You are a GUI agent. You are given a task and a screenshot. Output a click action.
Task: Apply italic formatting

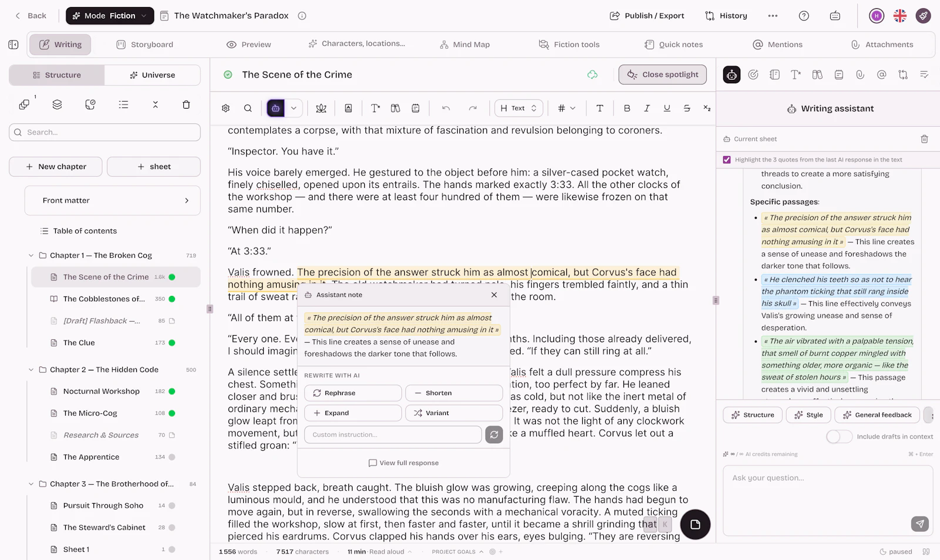647,108
